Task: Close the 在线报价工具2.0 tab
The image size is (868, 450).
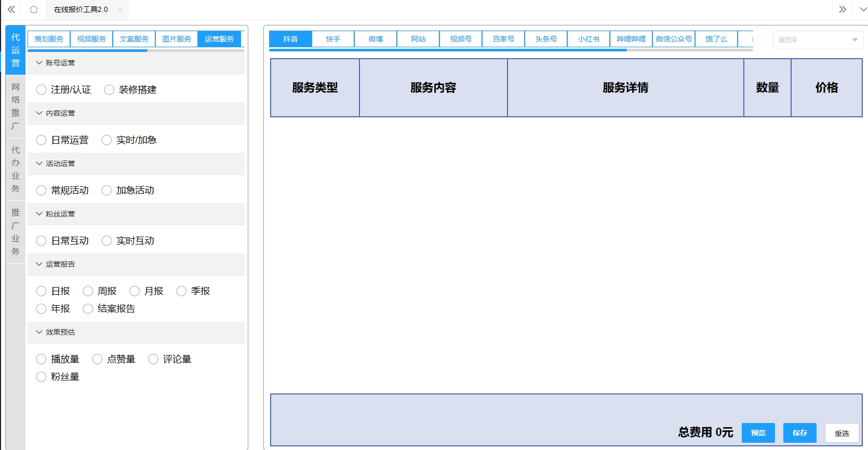Action: pyautogui.click(x=120, y=9)
